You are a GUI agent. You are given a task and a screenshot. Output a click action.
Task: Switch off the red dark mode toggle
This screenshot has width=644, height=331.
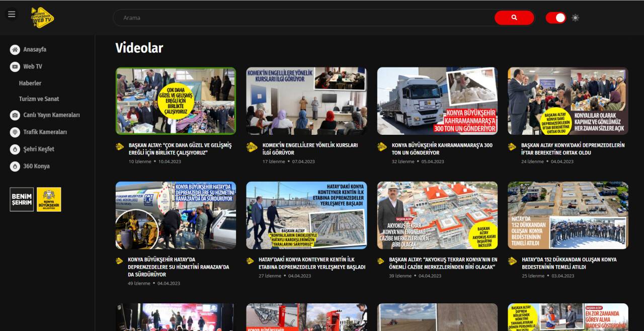tap(555, 17)
